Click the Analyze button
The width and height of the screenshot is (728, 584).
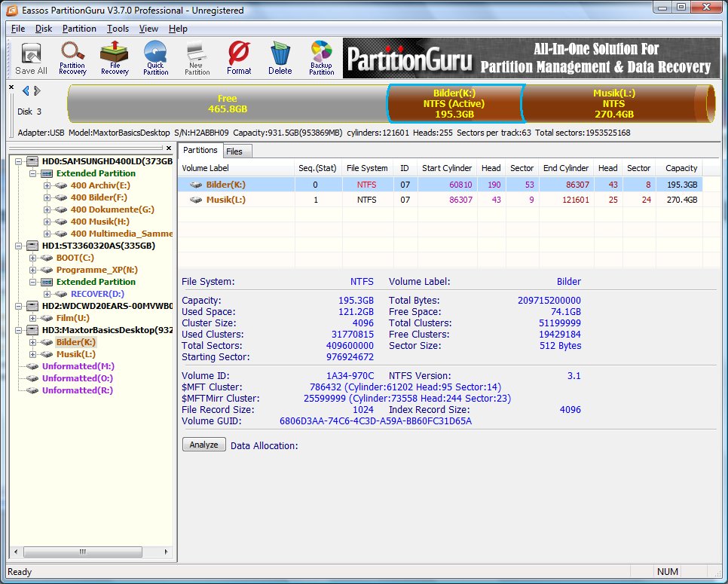click(203, 445)
